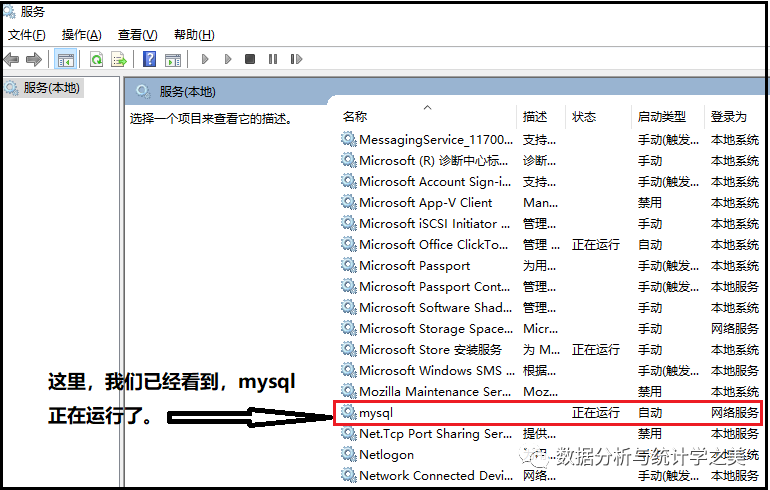Sort by the 启动类型 column header
Screen dimensions: 770x490
click(x=661, y=116)
